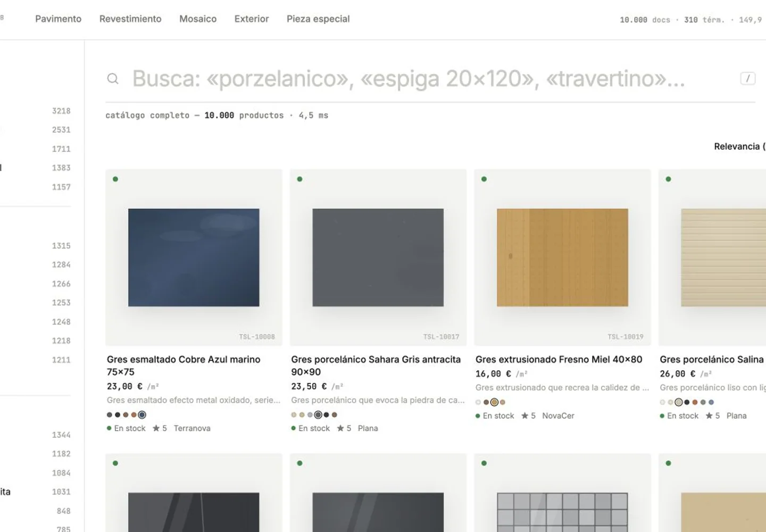This screenshot has height=532, width=766.
Task: Pick the blue swatch on the Salina card
Action: pyautogui.click(x=711, y=402)
